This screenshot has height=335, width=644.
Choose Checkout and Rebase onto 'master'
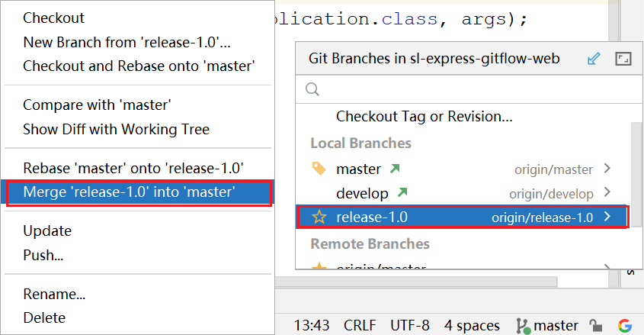point(139,66)
